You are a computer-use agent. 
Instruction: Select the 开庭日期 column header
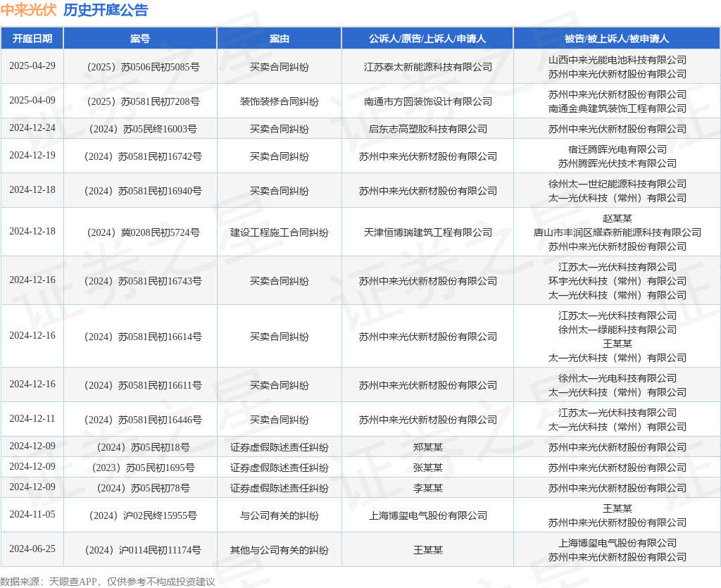point(32,39)
